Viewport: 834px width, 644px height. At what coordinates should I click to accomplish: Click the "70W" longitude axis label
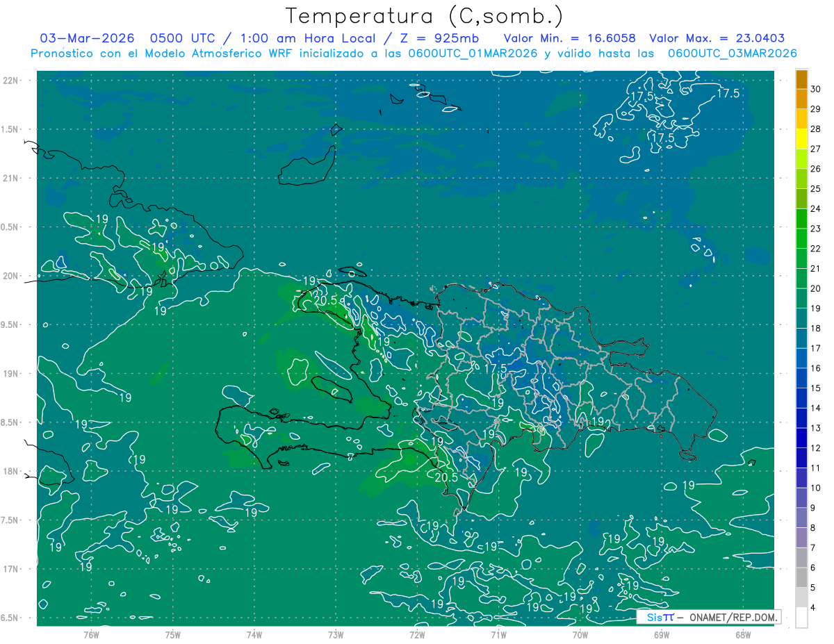[x=580, y=634]
